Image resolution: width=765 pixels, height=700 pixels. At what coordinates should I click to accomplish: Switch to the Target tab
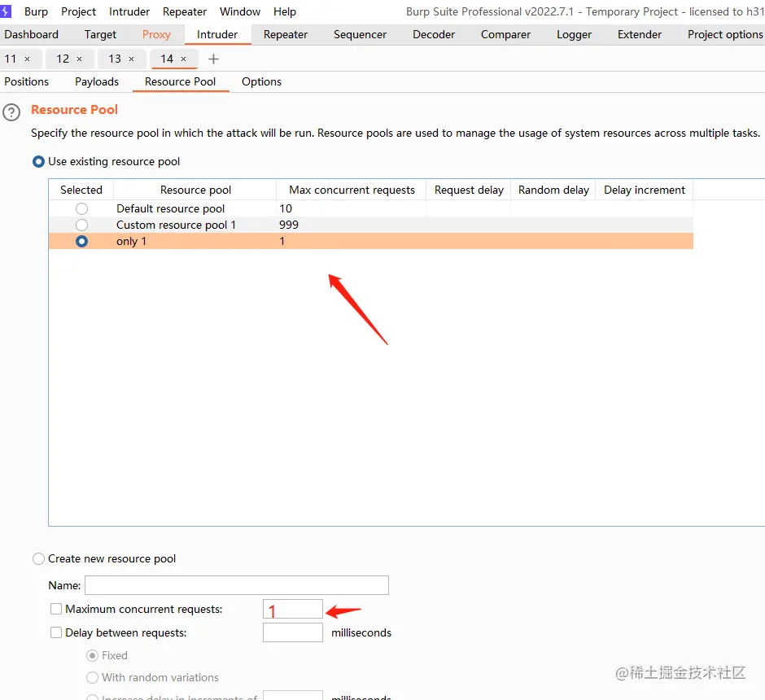(x=100, y=35)
